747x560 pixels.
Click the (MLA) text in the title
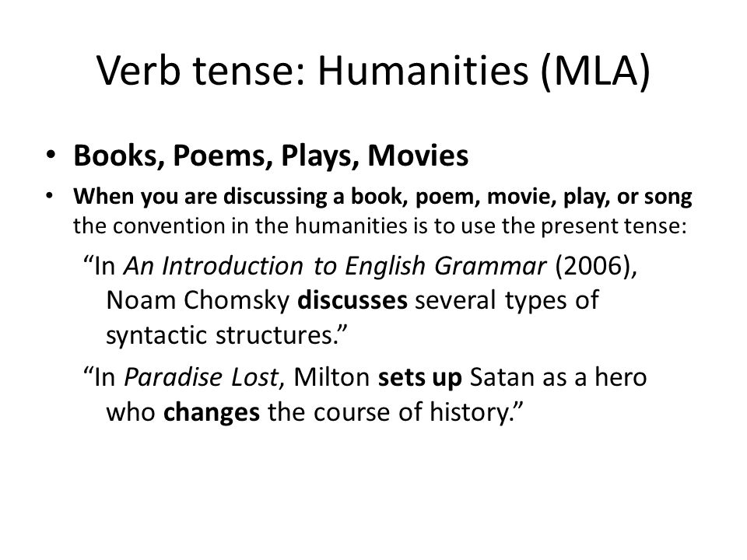pos(595,72)
